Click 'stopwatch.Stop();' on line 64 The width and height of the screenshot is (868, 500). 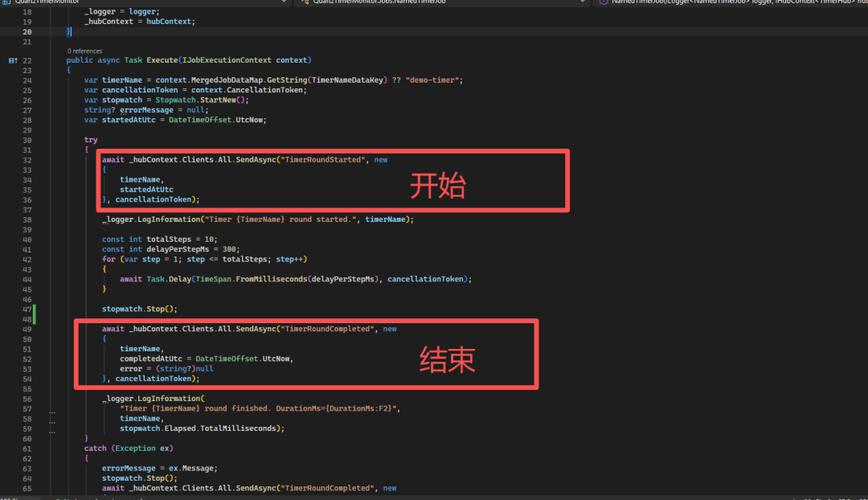coord(140,478)
